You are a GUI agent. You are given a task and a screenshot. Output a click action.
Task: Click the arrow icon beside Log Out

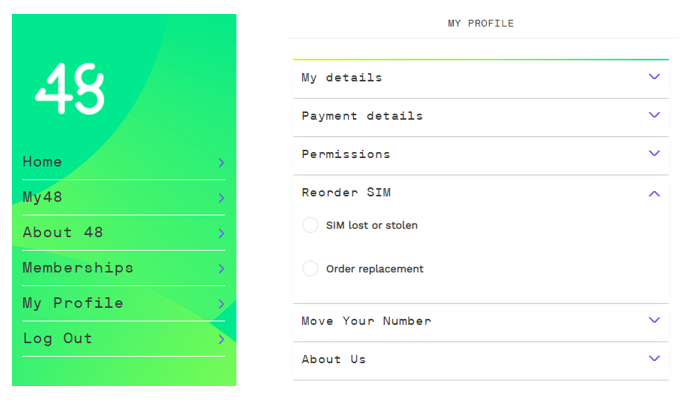coord(221,339)
